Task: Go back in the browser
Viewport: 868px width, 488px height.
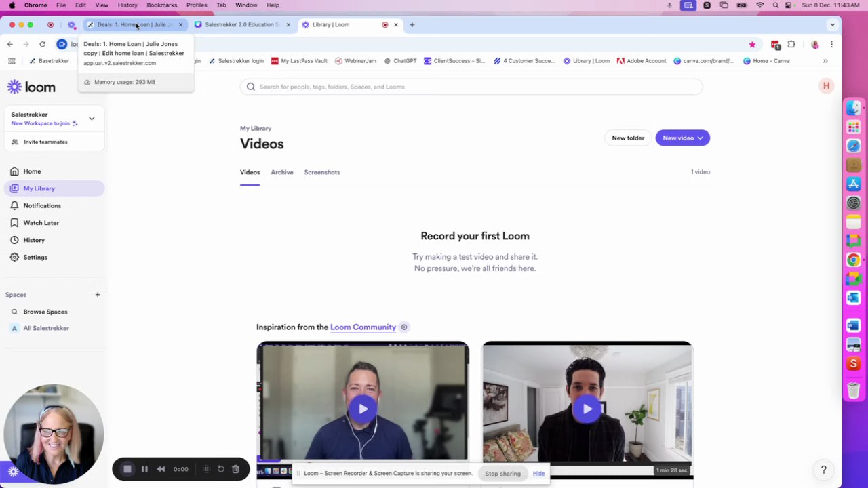Action: [x=10, y=44]
